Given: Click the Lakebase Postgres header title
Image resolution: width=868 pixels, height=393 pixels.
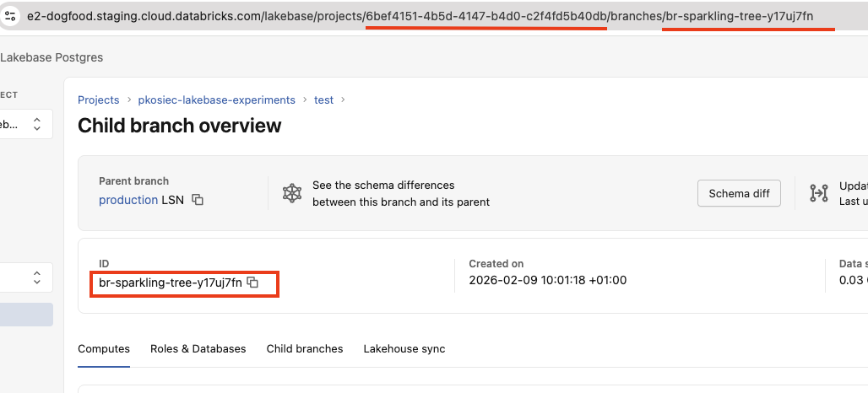Looking at the screenshot, I should pyautogui.click(x=52, y=57).
